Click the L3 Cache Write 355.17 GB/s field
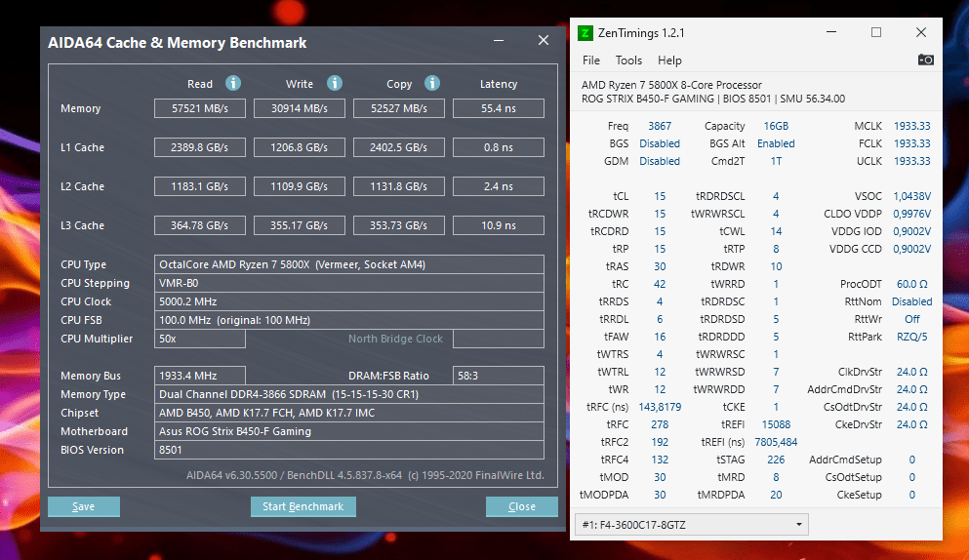This screenshot has height=560, width=969. coord(300,225)
